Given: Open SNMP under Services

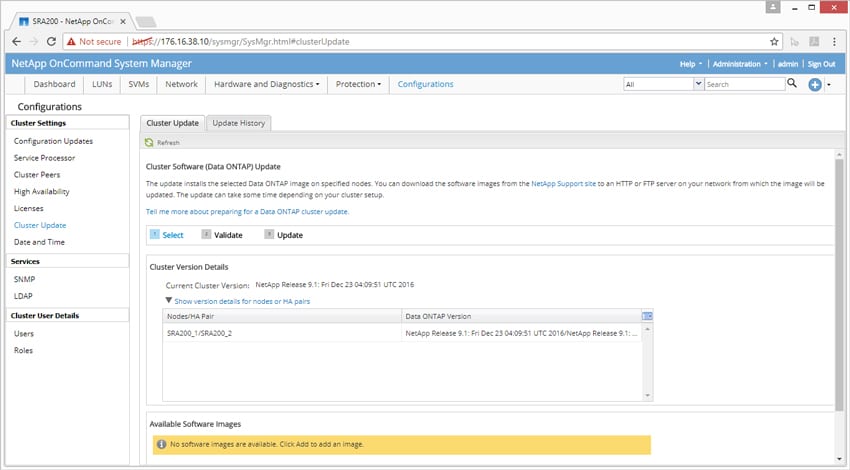Looking at the screenshot, I should (24, 279).
